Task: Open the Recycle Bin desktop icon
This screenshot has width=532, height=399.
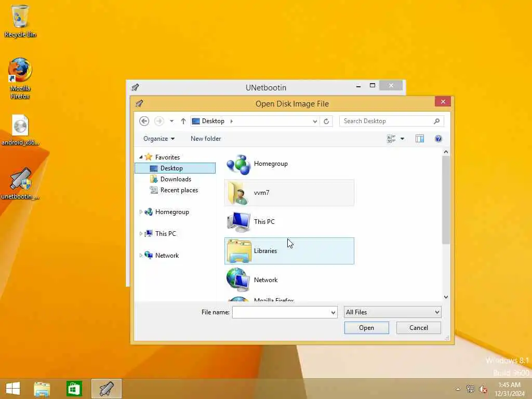Action: [x=20, y=21]
